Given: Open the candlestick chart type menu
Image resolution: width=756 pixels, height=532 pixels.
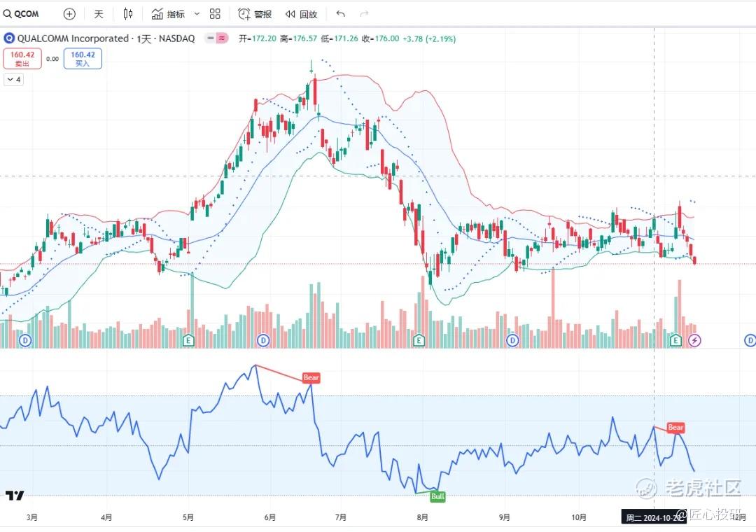Looking at the screenshot, I should [128, 14].
